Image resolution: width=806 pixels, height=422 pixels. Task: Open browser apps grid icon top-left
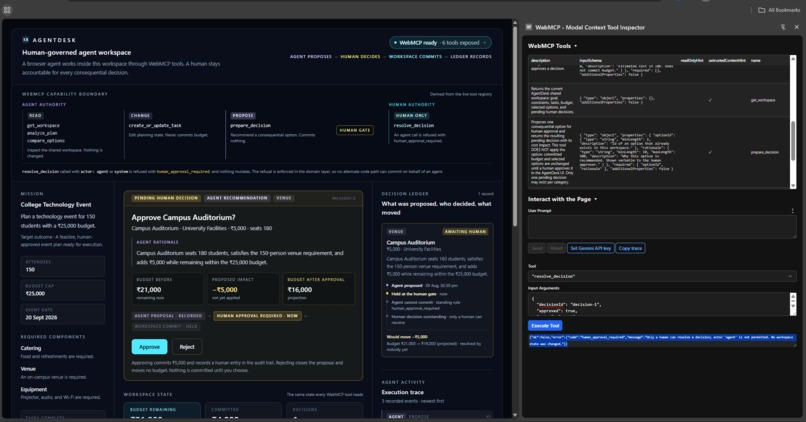click(x=7, y=10)
